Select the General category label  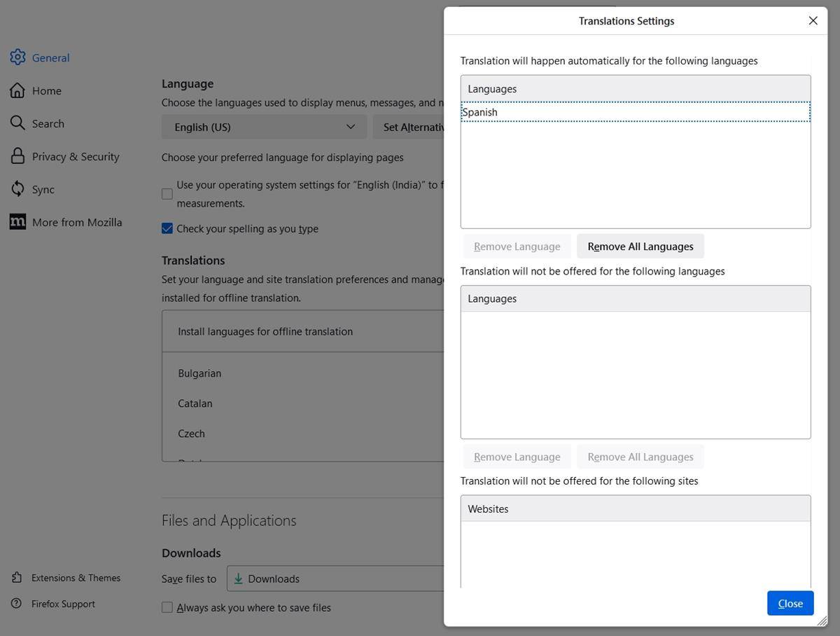pyautogui.click(x=51, y=58)
